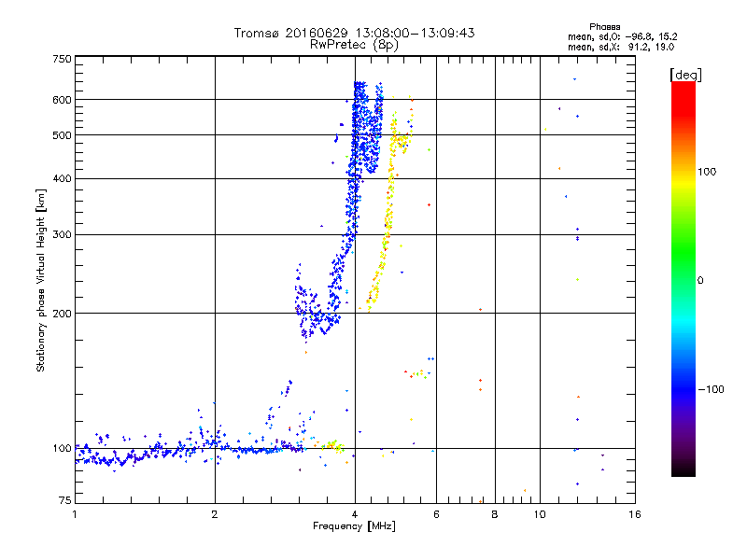Click the "mean, sd,X: 91.2, 19.0" line

pos(621,48)
